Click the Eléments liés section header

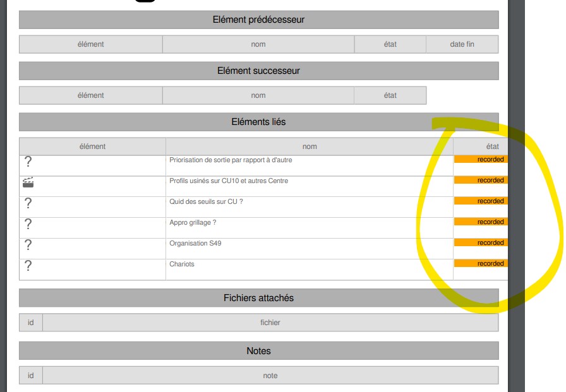coord(259,122)
